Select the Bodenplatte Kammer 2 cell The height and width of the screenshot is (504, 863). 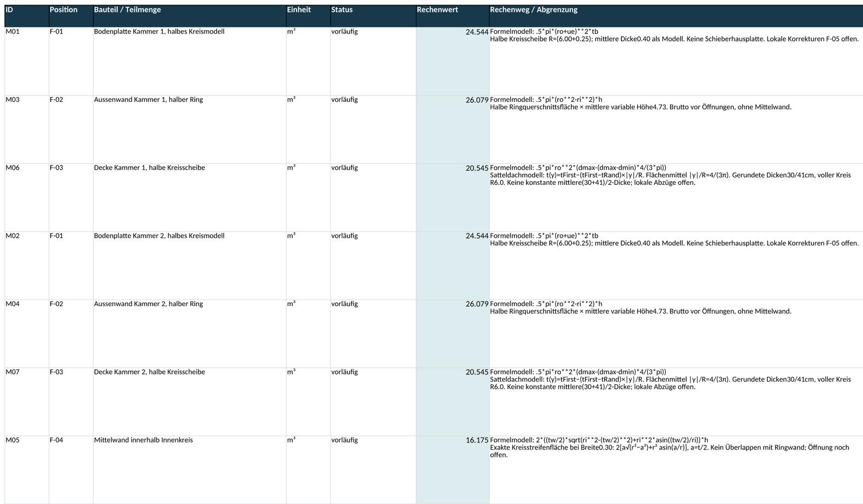pyautogui.click(x=189, y=266)
